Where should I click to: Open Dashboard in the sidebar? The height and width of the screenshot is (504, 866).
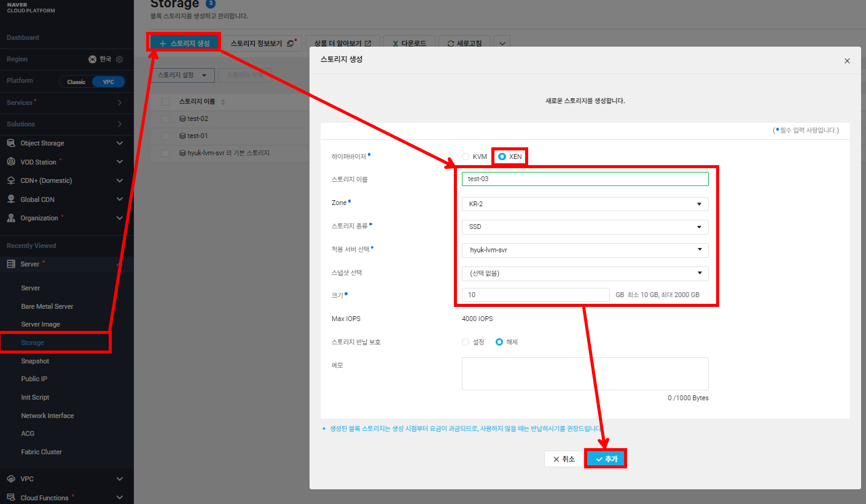pyautogui.click(x=23, y=37)
